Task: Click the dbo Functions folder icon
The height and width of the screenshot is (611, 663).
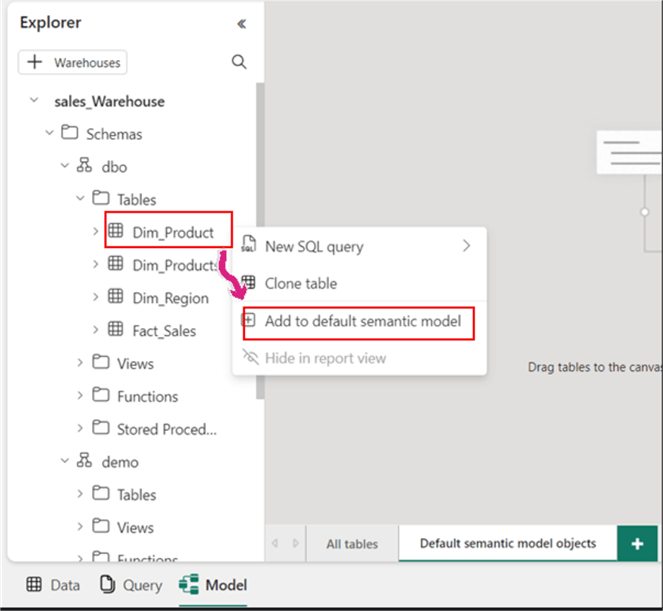Action: [101, 395]
